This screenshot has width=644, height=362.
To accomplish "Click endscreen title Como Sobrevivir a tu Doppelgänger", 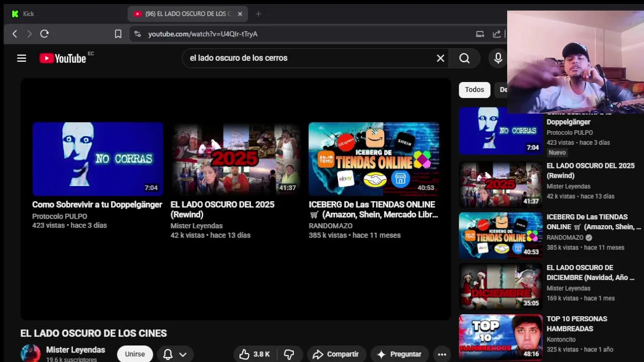I will tap(97, 205).
